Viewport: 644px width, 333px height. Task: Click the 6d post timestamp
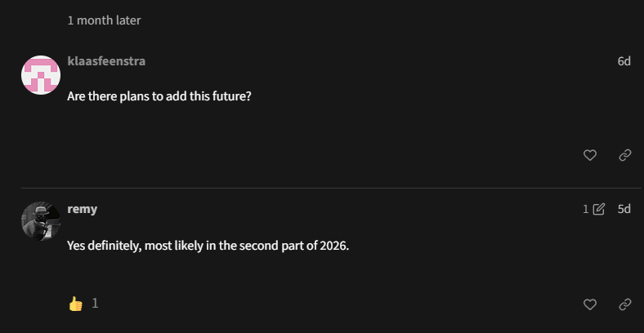point(624,61)
